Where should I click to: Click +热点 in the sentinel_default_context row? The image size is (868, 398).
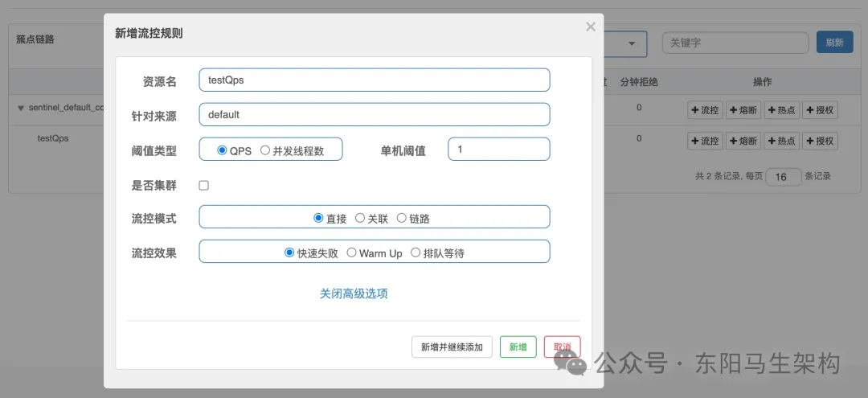pyautogui.click(x=782, y=110)
